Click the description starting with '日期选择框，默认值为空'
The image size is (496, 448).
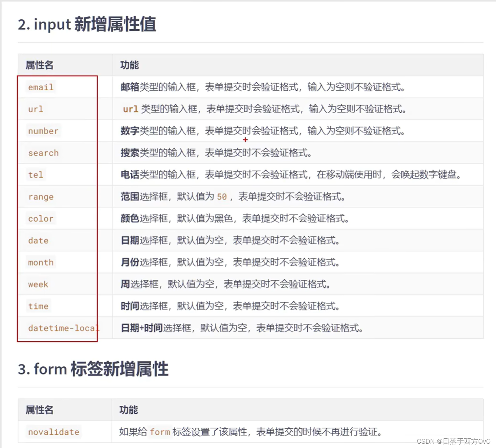[230, 240]
